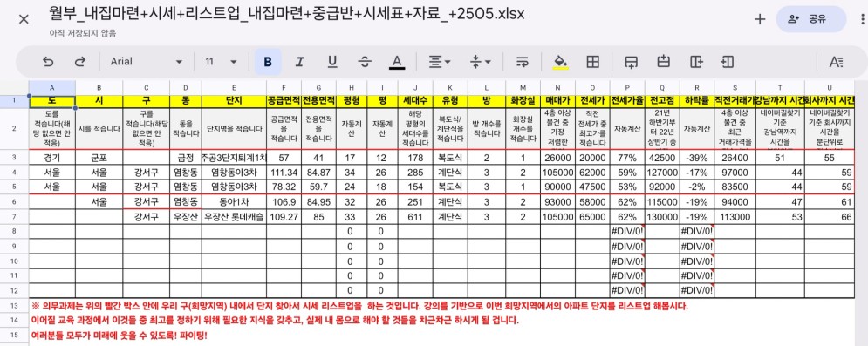This screenshot has height=346, width=868.
Task: Click the 공유 share button
Action: coord(811,19)
